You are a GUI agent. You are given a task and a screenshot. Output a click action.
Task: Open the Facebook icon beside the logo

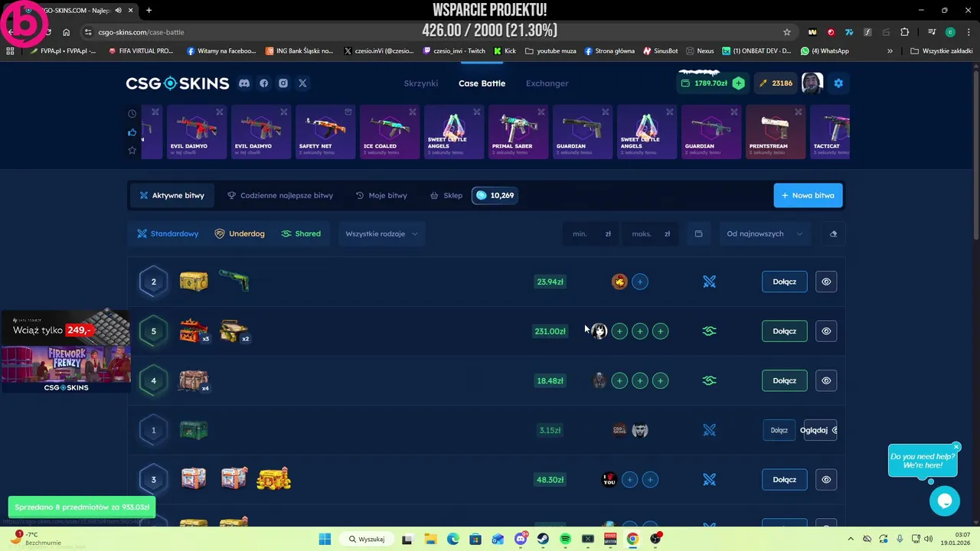click(264, 83)
